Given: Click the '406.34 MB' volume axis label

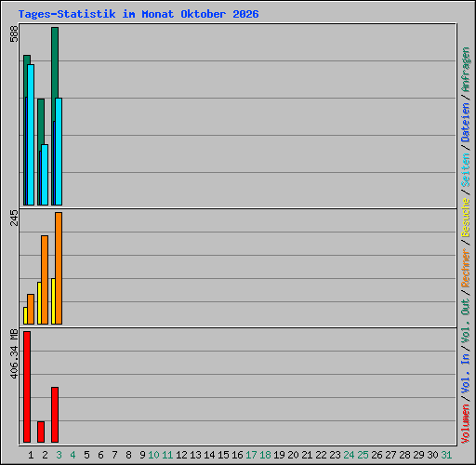Looking at the screenshot, I should (x=14, y=354).
